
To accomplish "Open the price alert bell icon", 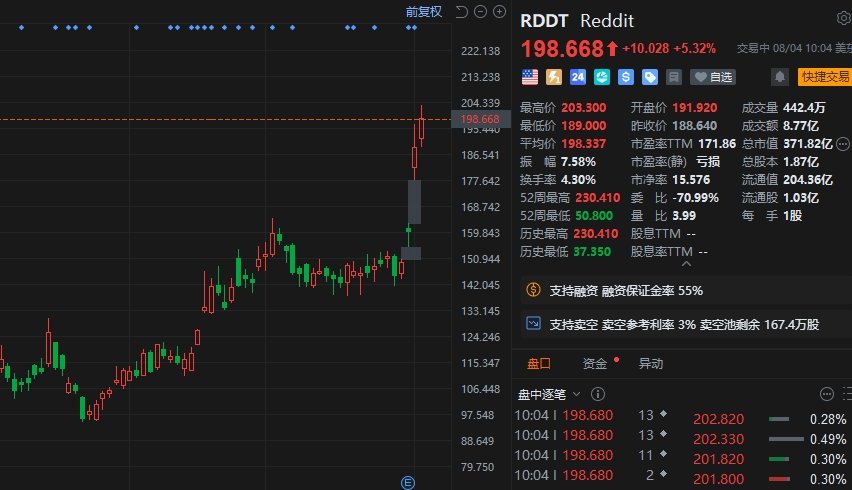I will [x=780, y=77].
